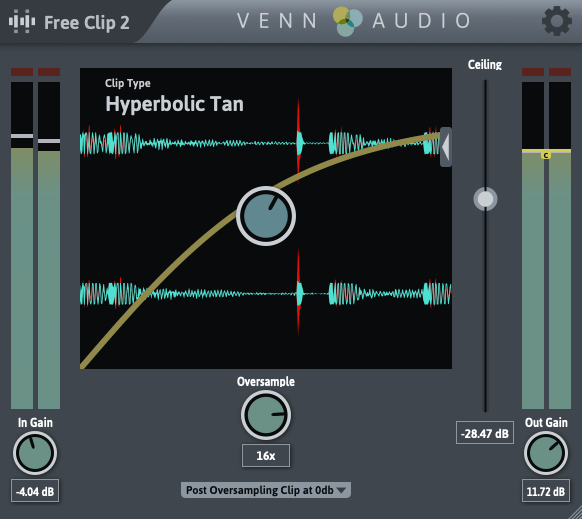Click the center clip shape knob

pyautogui.click(x=266, y=216)
